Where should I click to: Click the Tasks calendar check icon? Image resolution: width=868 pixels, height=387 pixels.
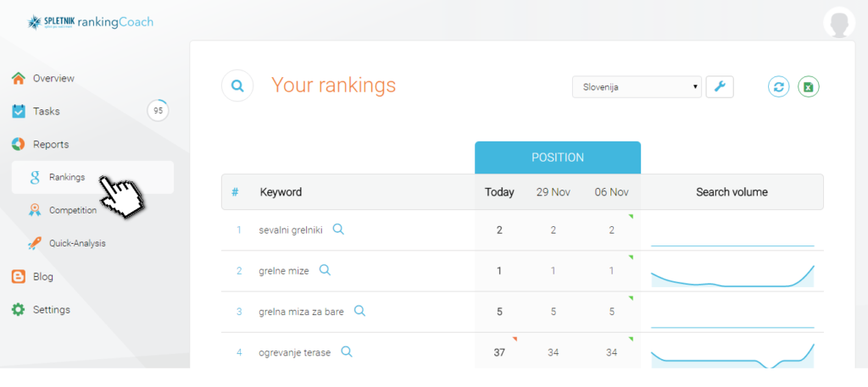tap(19, 111)
